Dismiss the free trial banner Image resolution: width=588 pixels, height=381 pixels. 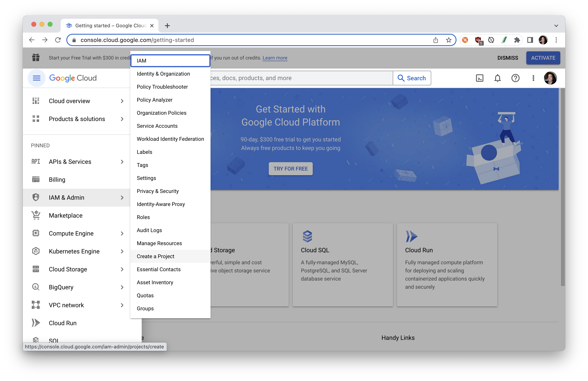pos(507,58)
